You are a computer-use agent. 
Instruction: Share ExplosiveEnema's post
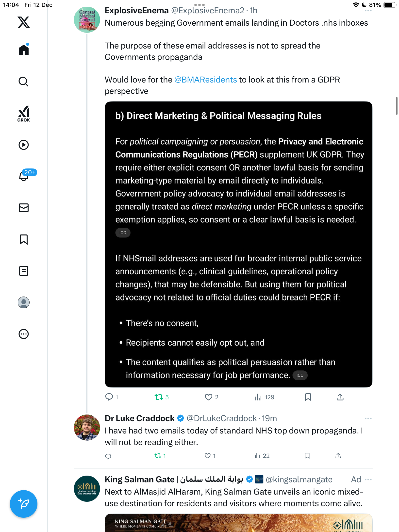pos(340,397)
